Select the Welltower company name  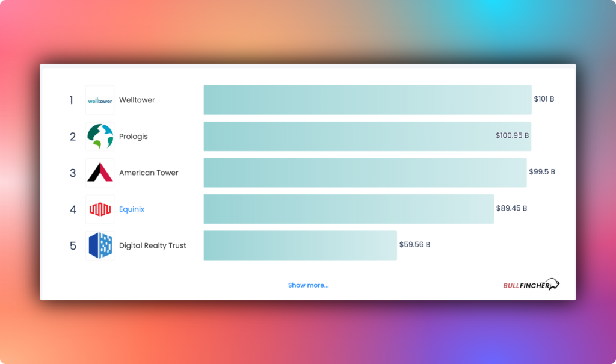click(x=137, y=100)
